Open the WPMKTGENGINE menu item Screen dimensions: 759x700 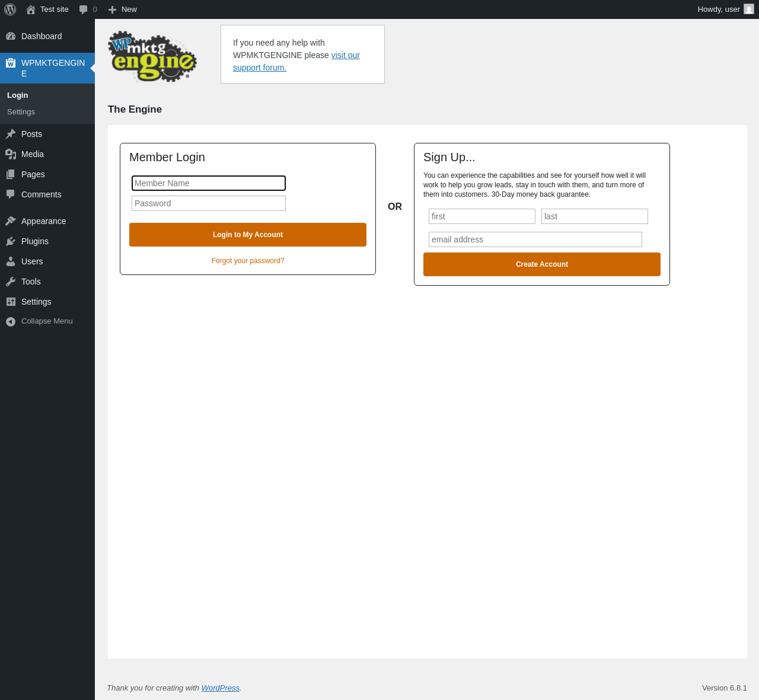[x=47, y=68]
